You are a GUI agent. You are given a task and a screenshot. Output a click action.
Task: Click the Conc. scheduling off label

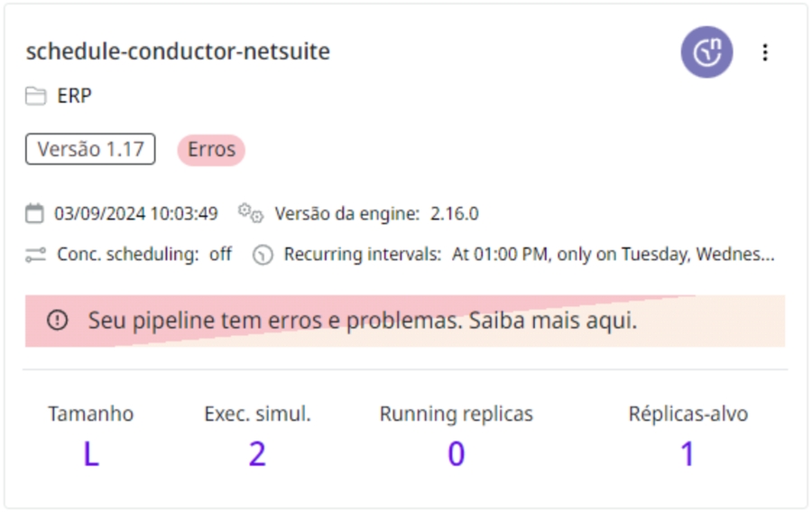coord(143,255)
